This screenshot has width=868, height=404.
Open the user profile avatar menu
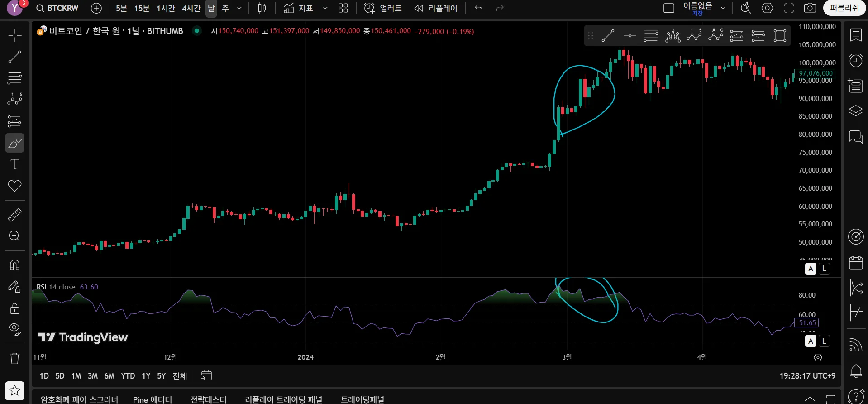point(15,8)
